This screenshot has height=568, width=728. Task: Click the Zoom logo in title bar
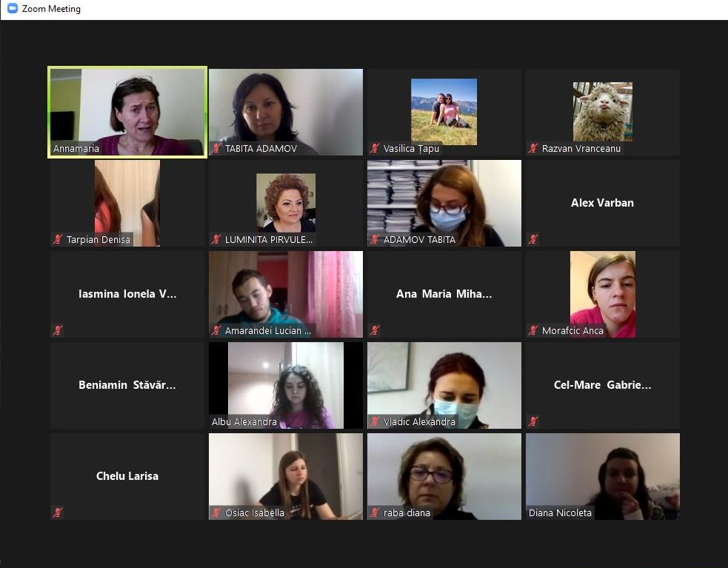click(x=13, y=8)
